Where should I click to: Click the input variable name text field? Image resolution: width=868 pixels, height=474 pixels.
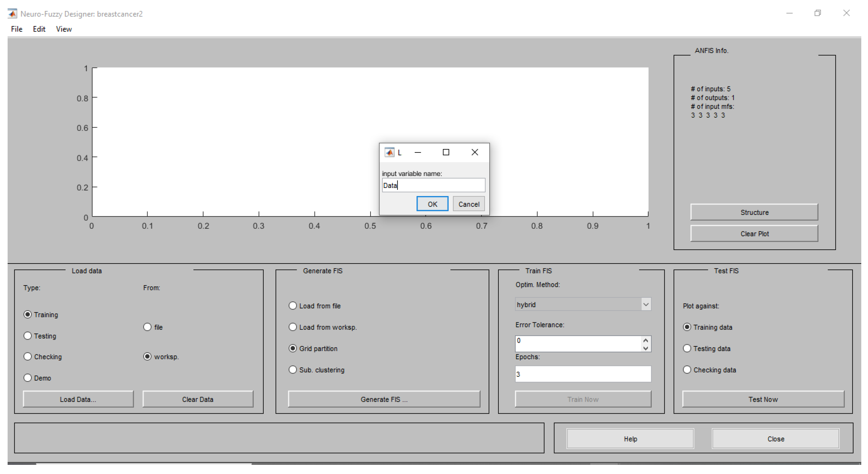coord(434,185)
